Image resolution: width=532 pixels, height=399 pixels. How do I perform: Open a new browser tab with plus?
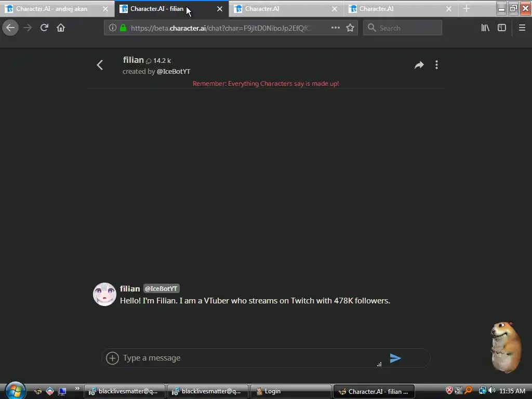tap(467, 8)
